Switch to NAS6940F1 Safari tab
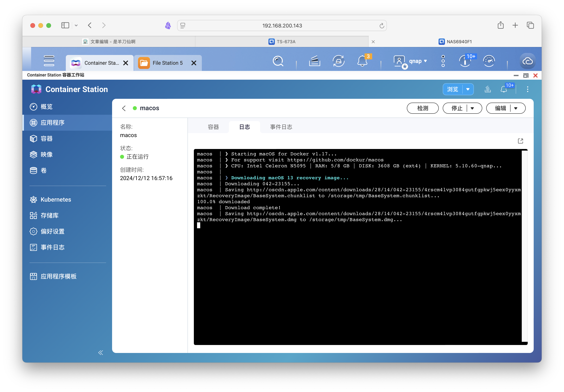This screenshot has width=564, height=392. 455,41
